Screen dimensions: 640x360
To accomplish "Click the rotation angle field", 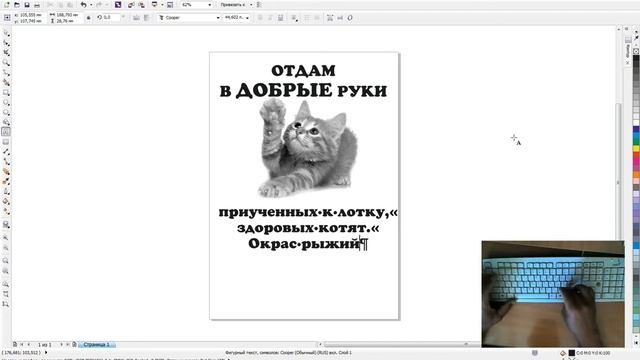I will tap(111, 18).
